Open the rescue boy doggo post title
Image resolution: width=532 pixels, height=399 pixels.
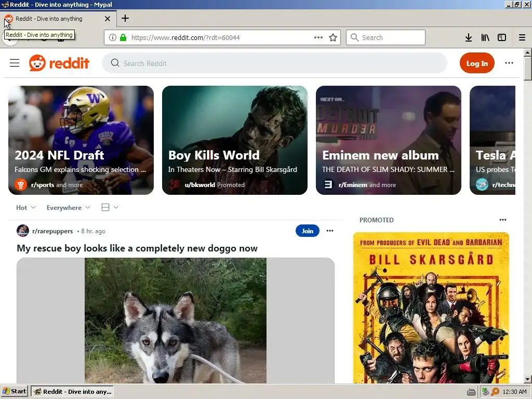[x=137, y=248]
